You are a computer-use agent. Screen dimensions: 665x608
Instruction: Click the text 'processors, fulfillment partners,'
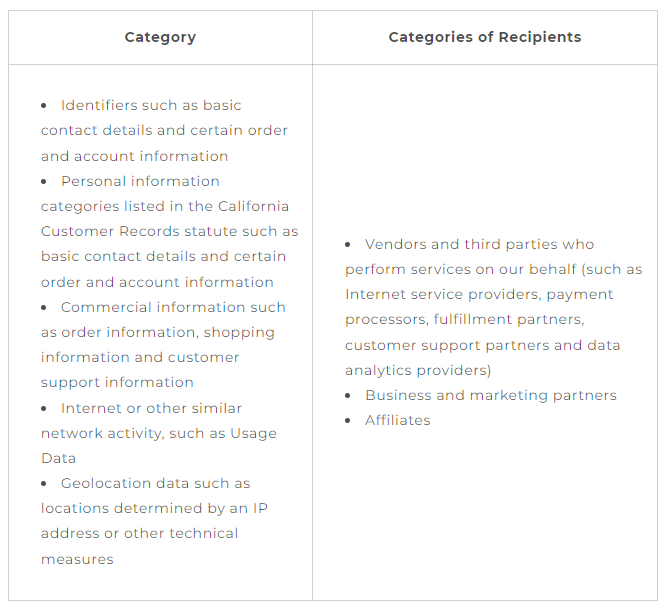[465, 319]
